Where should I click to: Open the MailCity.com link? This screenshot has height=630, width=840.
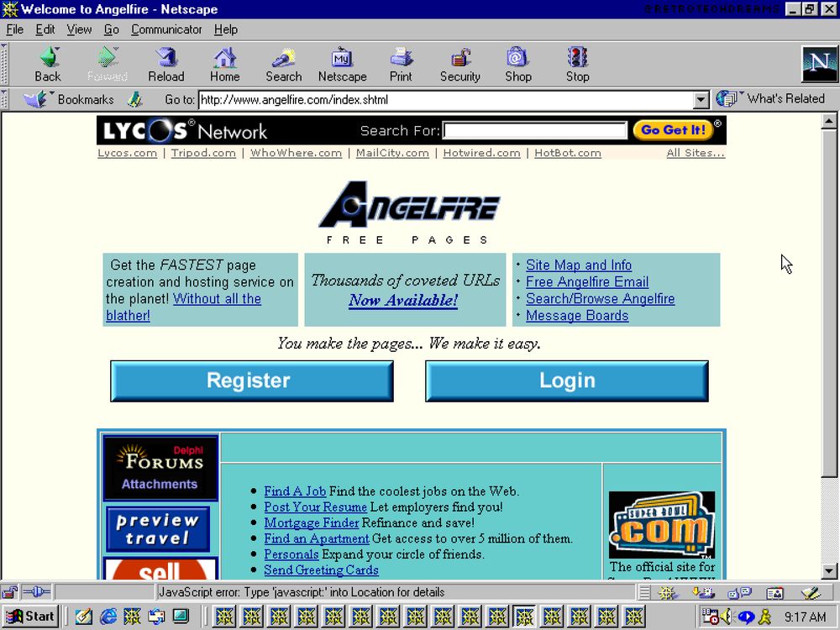[x=392, y=153]
